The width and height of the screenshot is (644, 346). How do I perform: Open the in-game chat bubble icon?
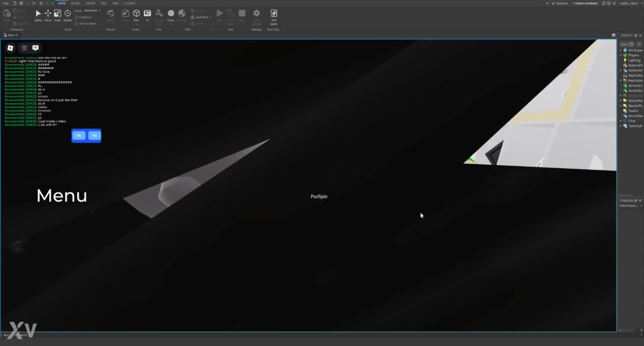(x=35, y=48)
